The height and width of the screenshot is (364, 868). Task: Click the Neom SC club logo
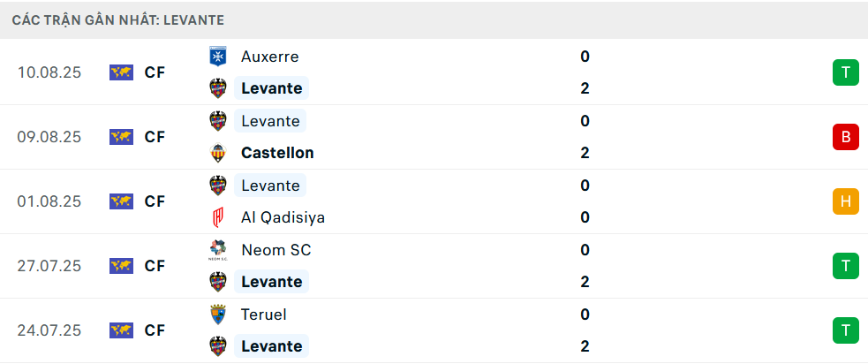tap(217, 250)
